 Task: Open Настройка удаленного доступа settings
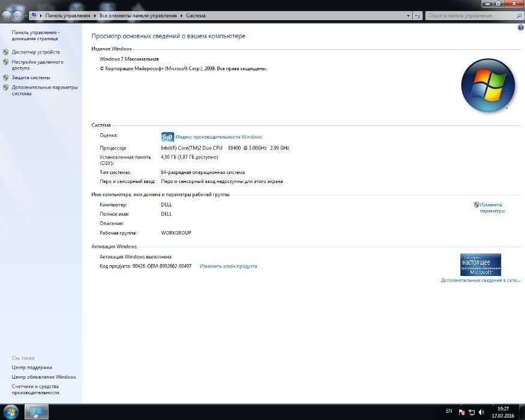pyautogui.click(x=37, y=65)
